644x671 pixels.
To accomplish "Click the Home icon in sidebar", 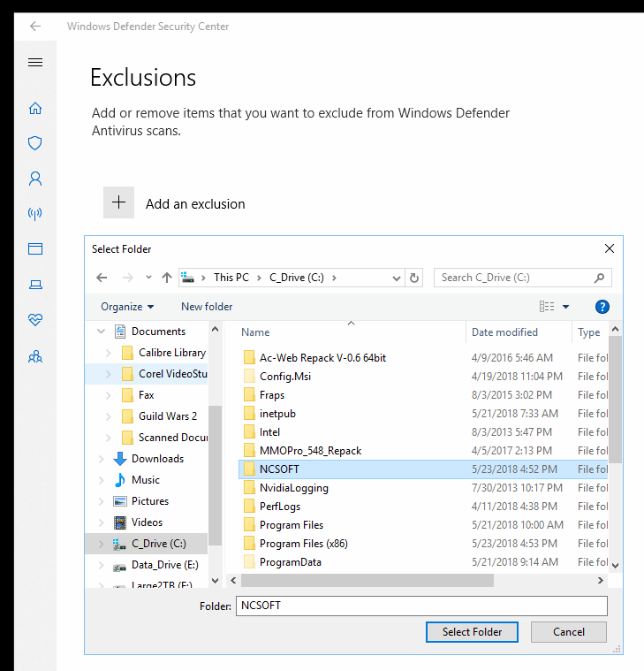I will [35, 109].
